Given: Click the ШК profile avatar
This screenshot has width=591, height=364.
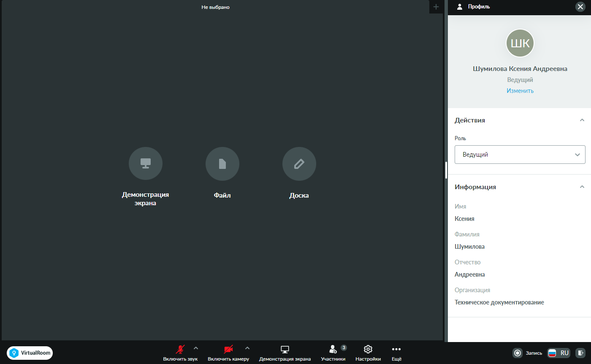Looking at the screenshot, I should click(520, 43).
